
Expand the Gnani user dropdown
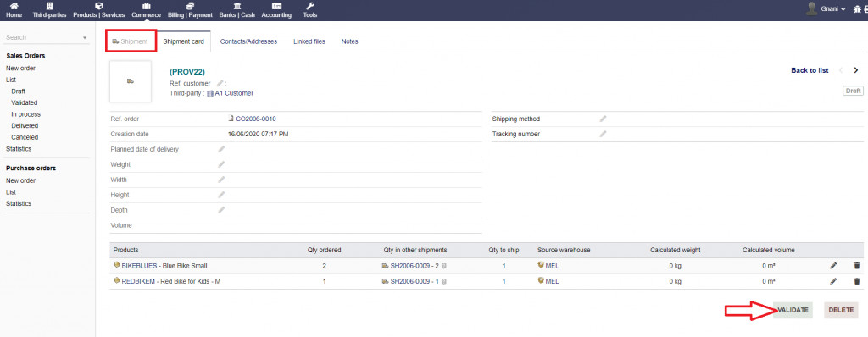843,8
